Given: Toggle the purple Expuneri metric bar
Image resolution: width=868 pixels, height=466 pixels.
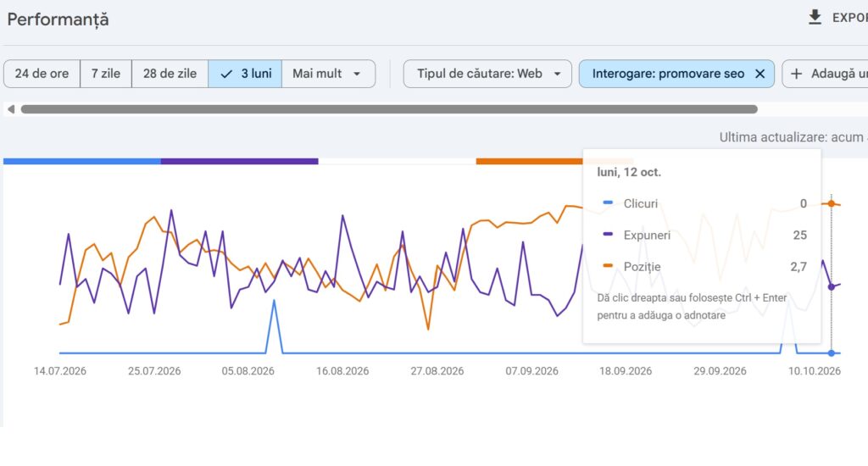Looking at the screenshot, I should (240, 161).
